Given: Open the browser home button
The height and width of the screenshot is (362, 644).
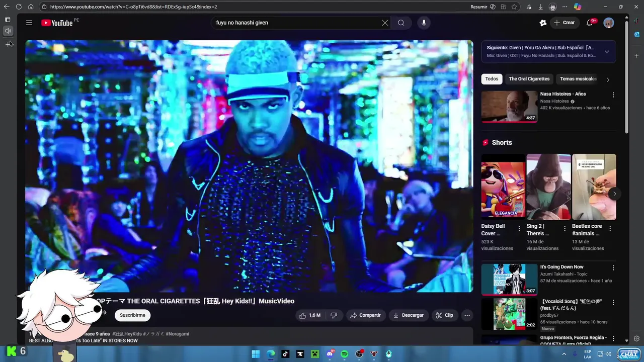Looking at the screenshot, I should (x=31, y=7).
